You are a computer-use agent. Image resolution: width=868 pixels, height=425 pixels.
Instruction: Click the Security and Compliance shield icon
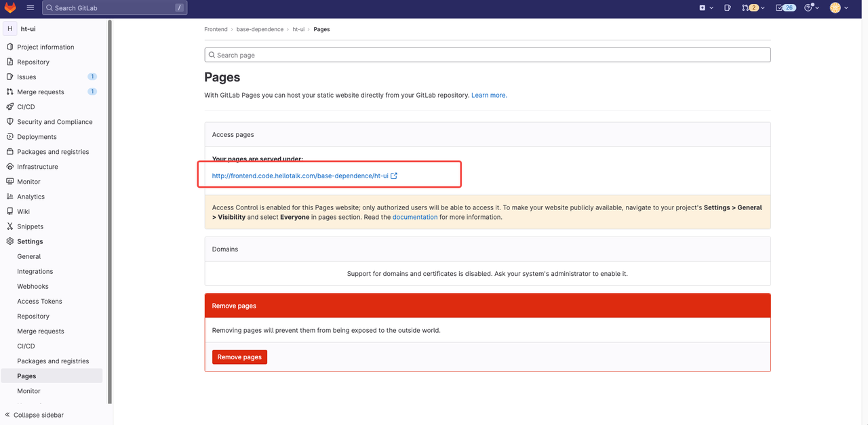point(9,122)
